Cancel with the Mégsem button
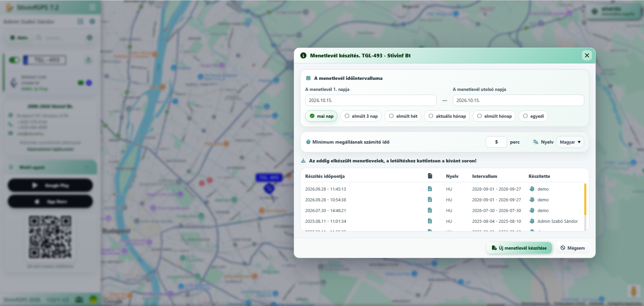Image resolution: width=644 pixels, height=306 pixels. pos(572,248)
